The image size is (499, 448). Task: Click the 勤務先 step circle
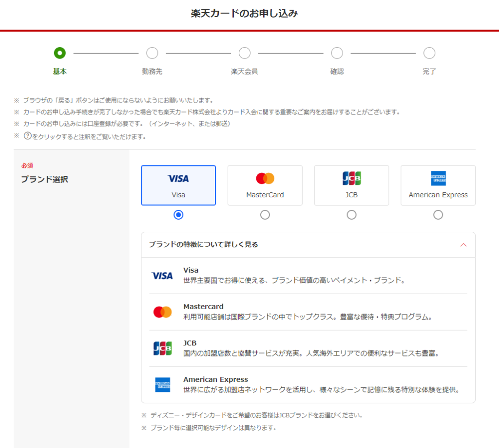[x=152, y=53]
